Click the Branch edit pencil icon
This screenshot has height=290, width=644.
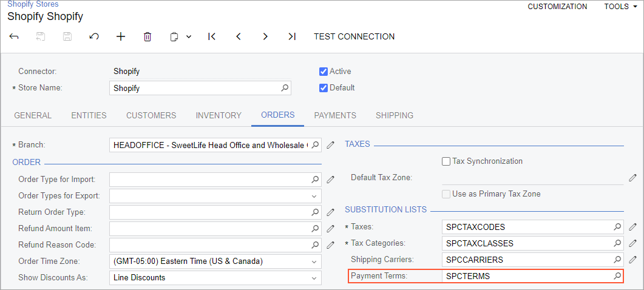[331, 145]
